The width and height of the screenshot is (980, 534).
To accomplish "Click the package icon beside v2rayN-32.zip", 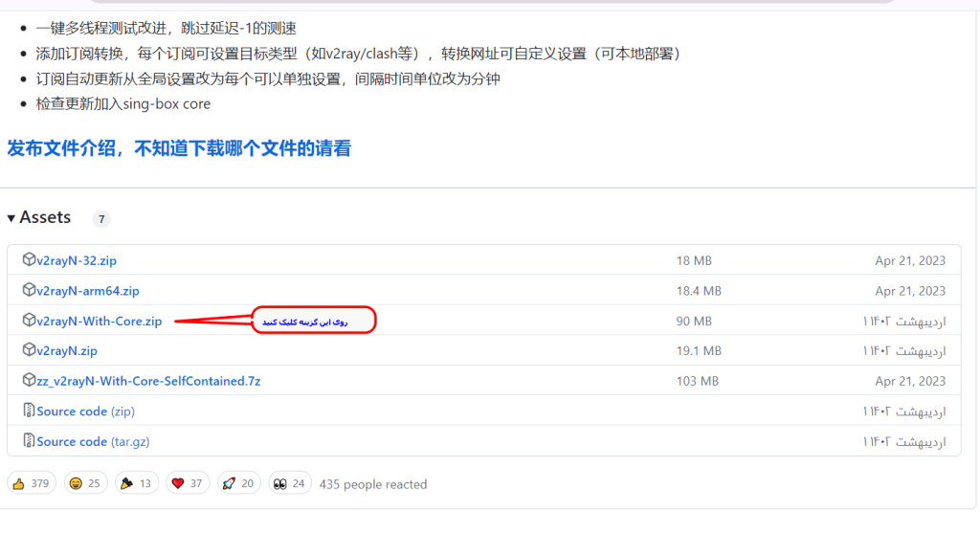I will 29,260.
